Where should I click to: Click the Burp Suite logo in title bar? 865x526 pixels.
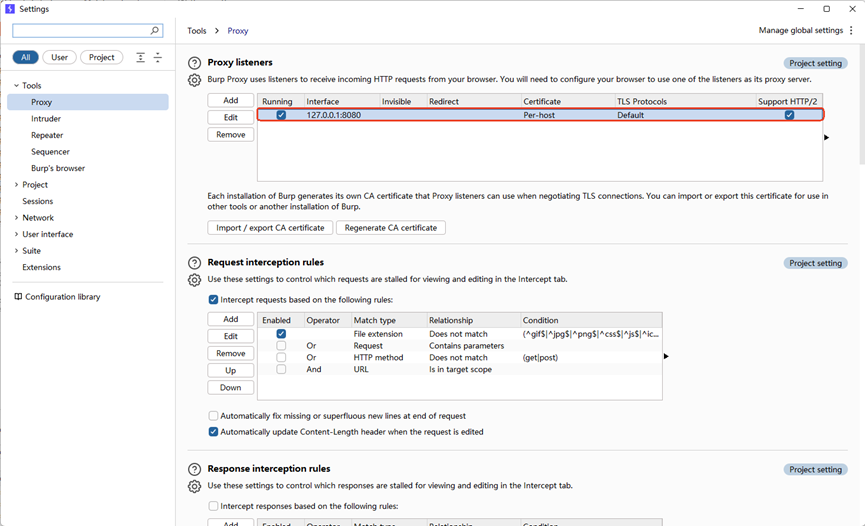point(10,9)
